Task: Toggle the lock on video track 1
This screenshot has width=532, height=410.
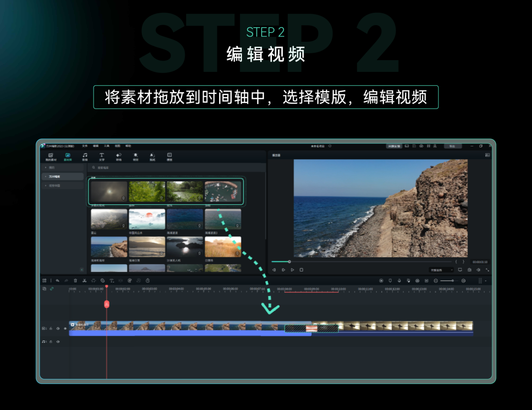Action: pos(51,328)
